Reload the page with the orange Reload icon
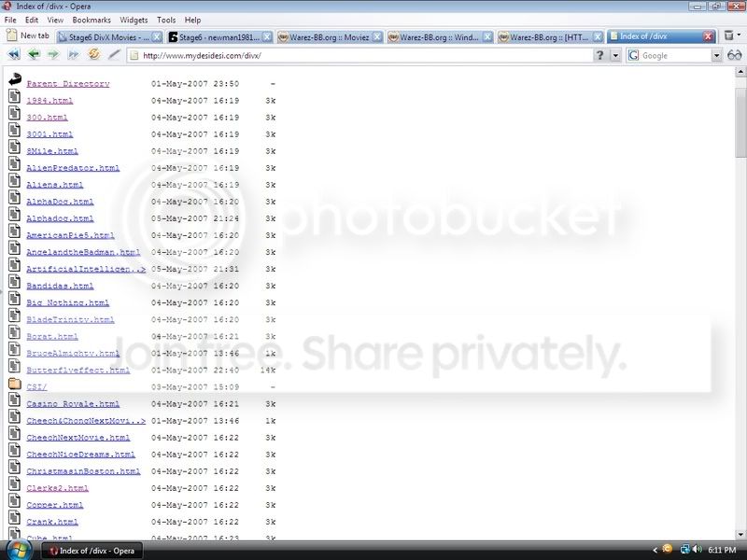747x560 pixels. pos(94,54)
